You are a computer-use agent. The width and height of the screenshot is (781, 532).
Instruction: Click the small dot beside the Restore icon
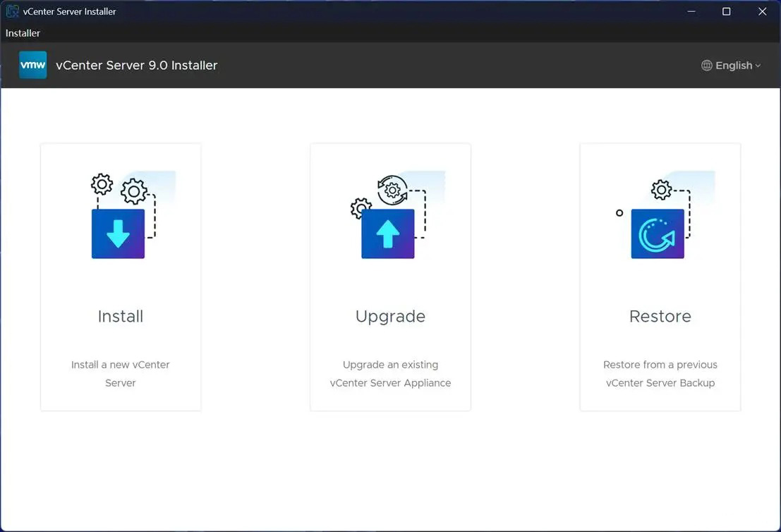(x=619, y=212)
